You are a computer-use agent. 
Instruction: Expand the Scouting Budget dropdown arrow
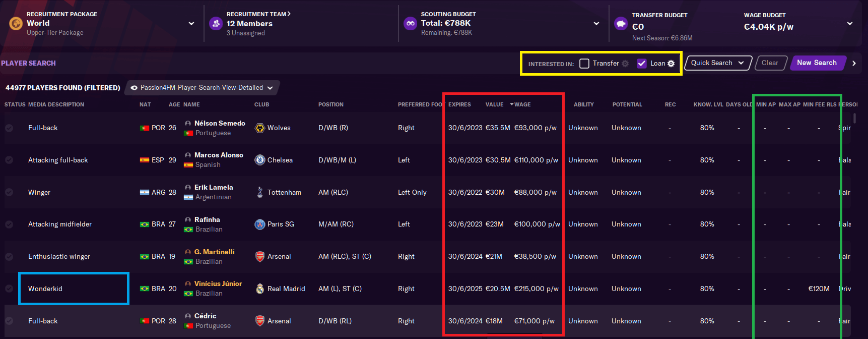(x=596, y=24)
